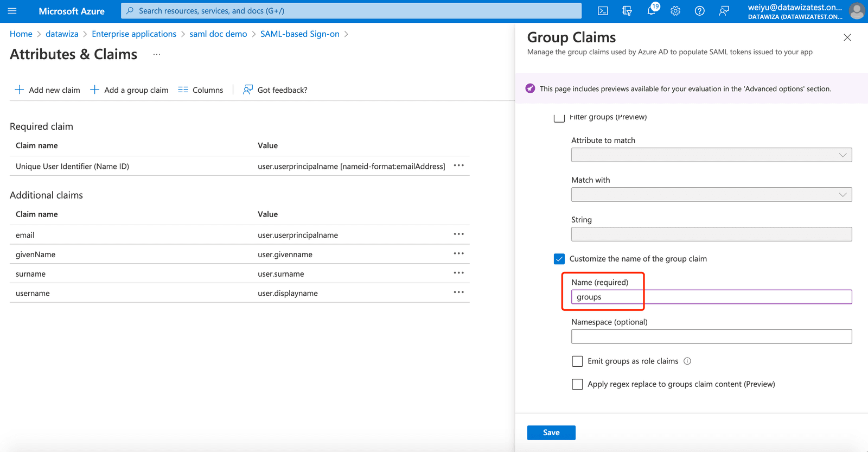Open the Directories and subscriptions filter icon
The image size is (868, 452).
tap(627, 11)
